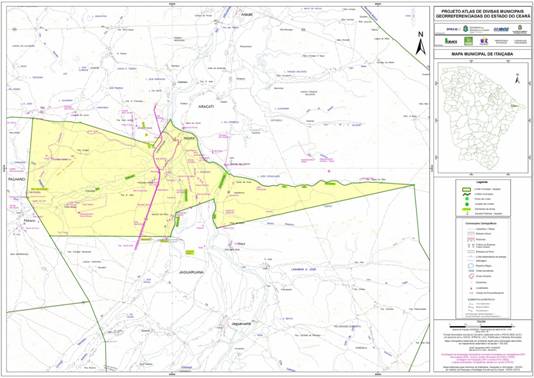The width and height of the screenshot is (534, 378).
Task: Click the Legenda heading in the legend box
Action: pyautogui.click(x=483, y=183)
